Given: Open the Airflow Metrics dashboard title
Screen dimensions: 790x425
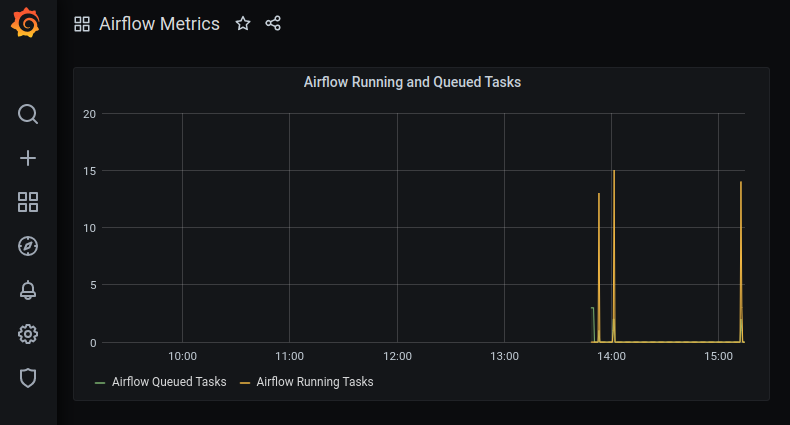Looking at the screenshot, I should [x=159, y=24].
